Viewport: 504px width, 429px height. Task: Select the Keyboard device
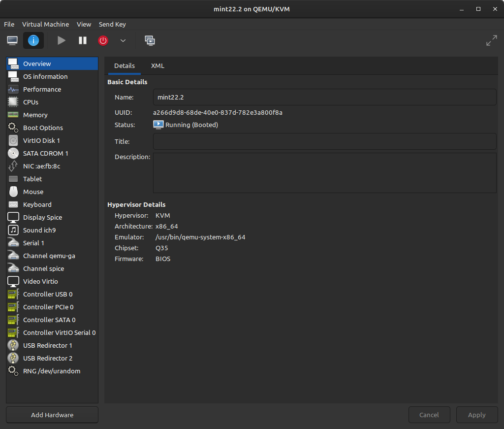(x=52, y=204)
